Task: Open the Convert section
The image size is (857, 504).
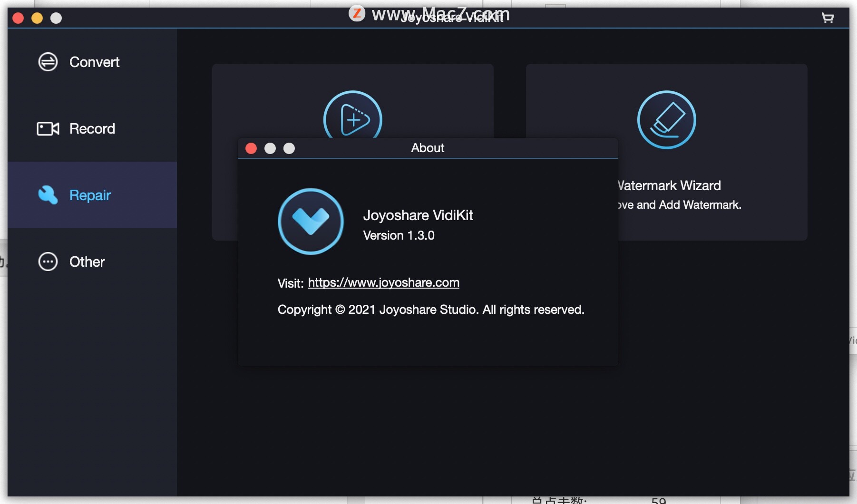Action: click(92, 62)
